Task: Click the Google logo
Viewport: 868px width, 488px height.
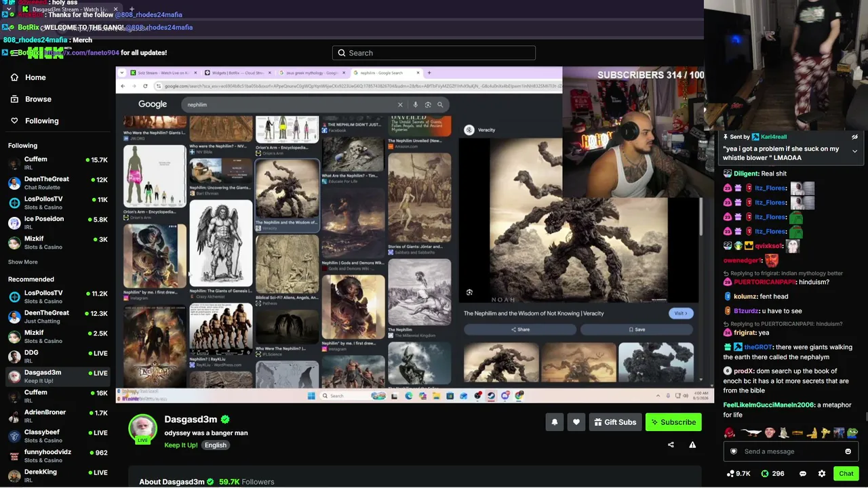Action: (x=153, y=104)
